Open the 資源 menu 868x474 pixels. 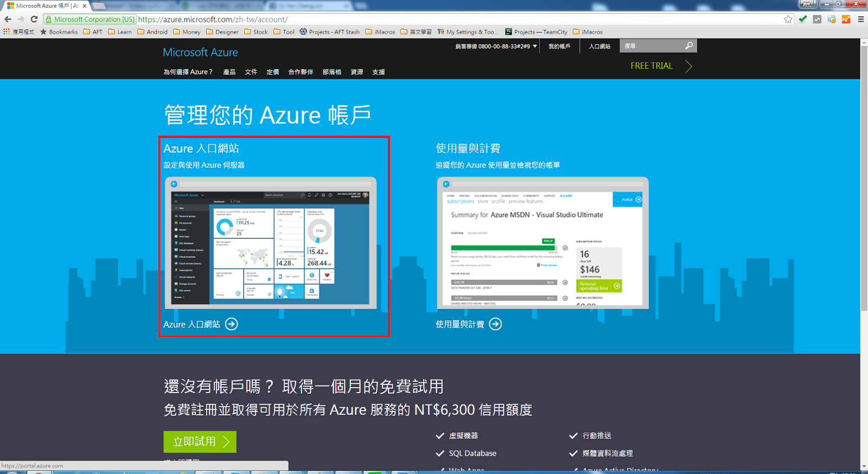357,72
